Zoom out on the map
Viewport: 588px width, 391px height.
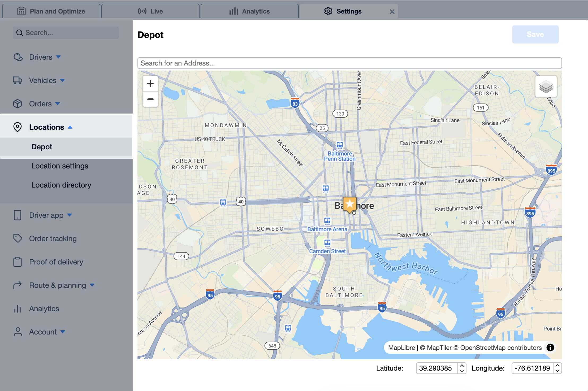click(150, 99)
